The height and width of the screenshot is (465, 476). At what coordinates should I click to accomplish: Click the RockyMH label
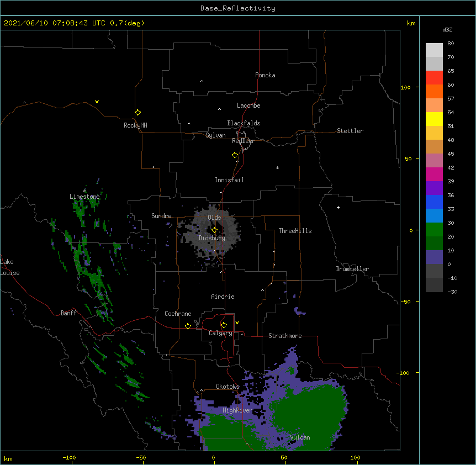coord(135,125)
